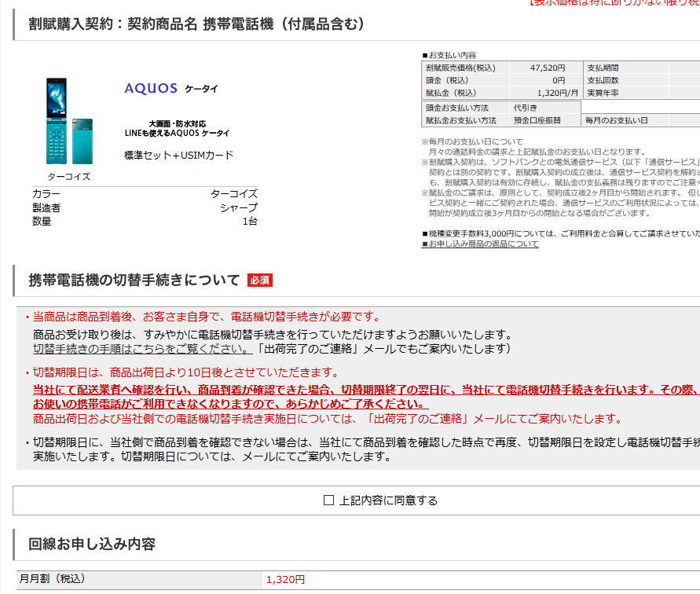Open the お申し込み商品の返品について link
Screen dimensions: 700x594
pos(480,244)
